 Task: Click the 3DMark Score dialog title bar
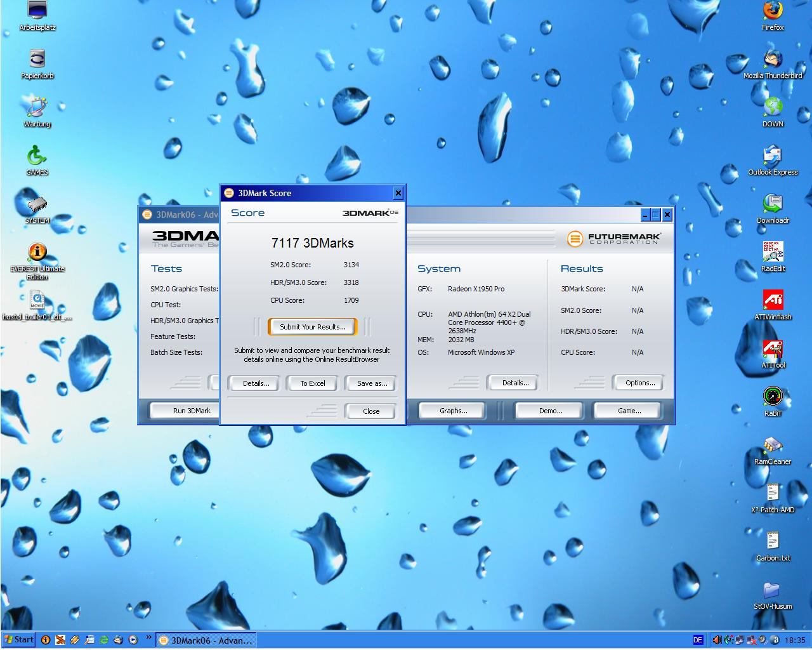pyautogui.click(x=313, y=193)
